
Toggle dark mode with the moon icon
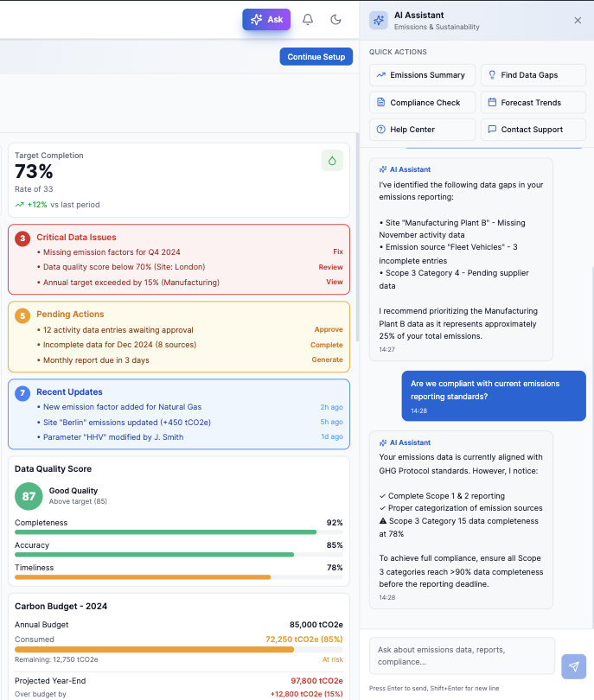(335, 18)
